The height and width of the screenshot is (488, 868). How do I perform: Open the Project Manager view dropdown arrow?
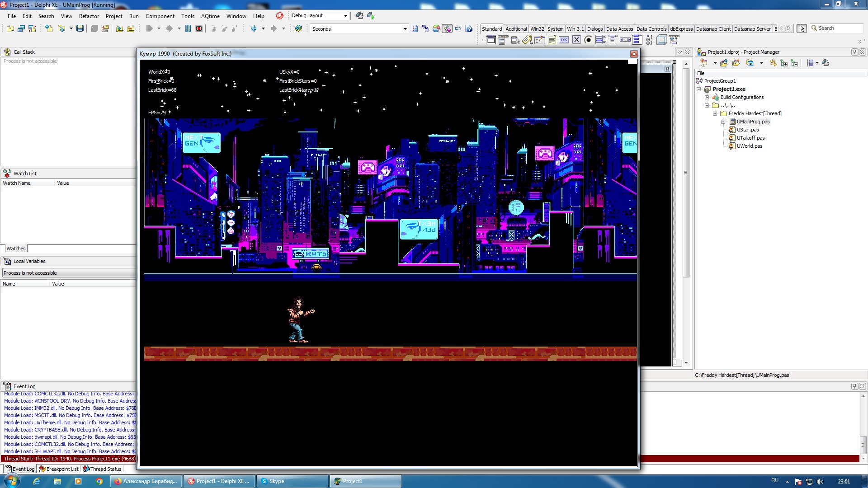tap(761, 63)
